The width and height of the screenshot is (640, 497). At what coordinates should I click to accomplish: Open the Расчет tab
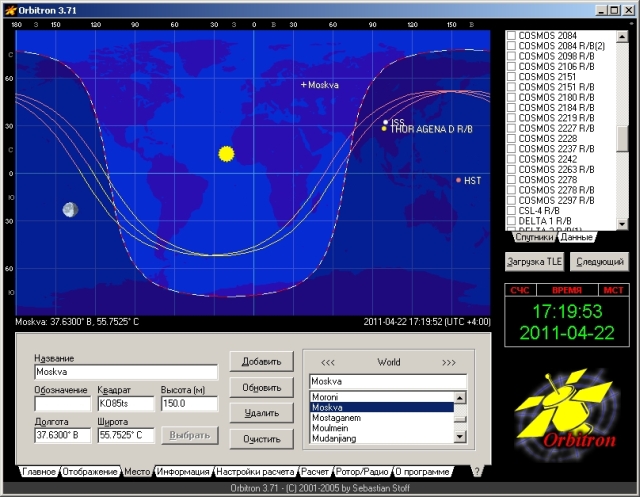(315, 472)
